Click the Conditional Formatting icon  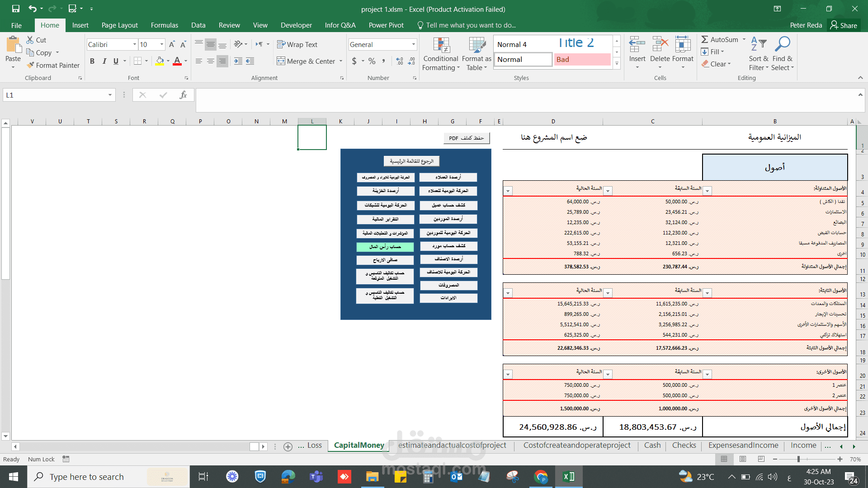coord(441,46)
